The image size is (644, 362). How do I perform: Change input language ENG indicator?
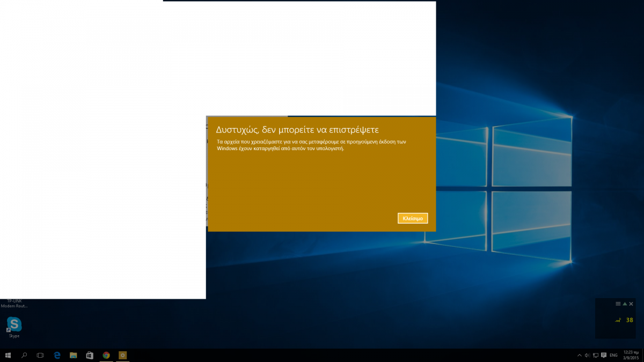coord(613,355)
